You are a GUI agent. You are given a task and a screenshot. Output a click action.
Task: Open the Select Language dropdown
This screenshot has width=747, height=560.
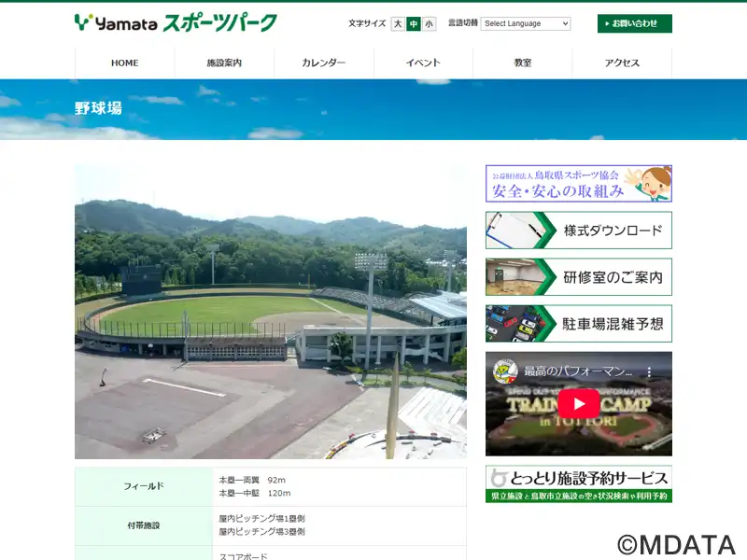pos(526,23)
